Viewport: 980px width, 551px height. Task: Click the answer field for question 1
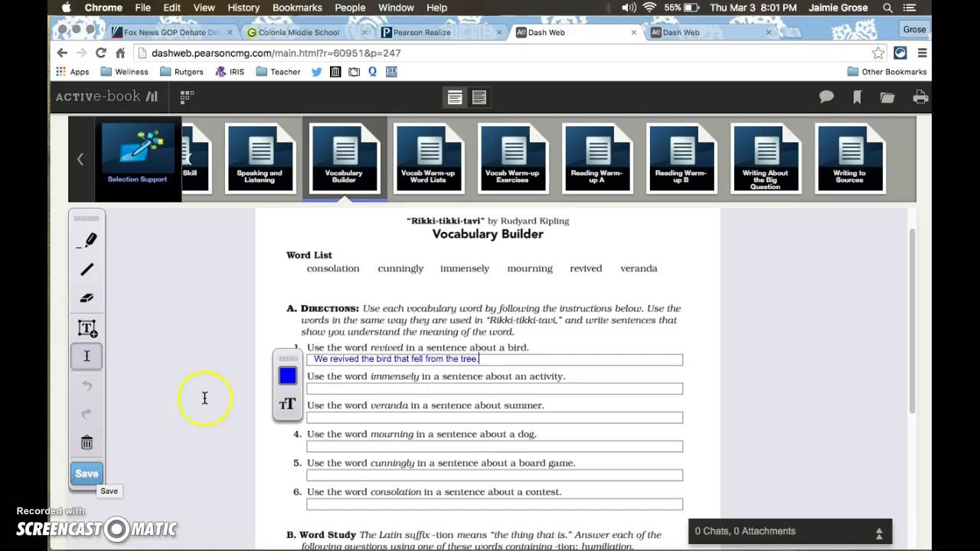pyautogui.click(x=495, y=359)
